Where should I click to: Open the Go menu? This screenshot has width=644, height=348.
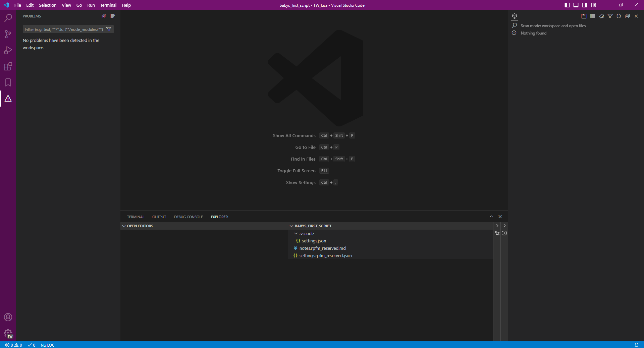pos(79,5)
